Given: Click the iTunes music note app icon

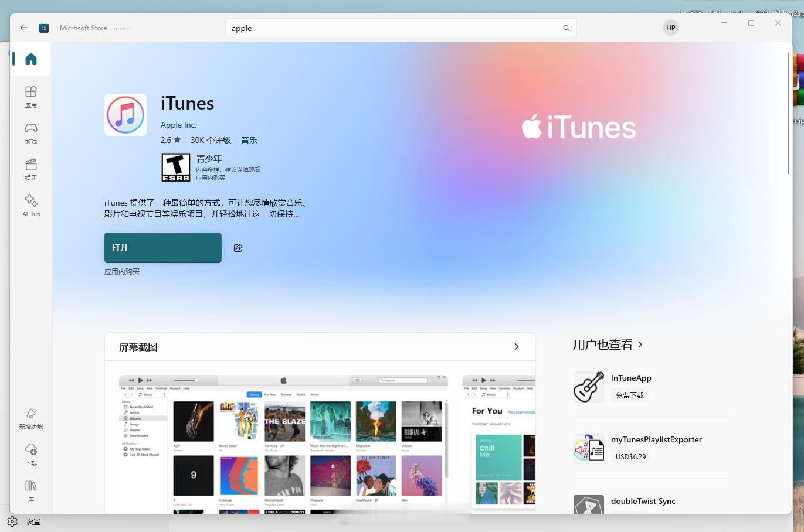Looking at the screenshot, I should tap(125, 115).
